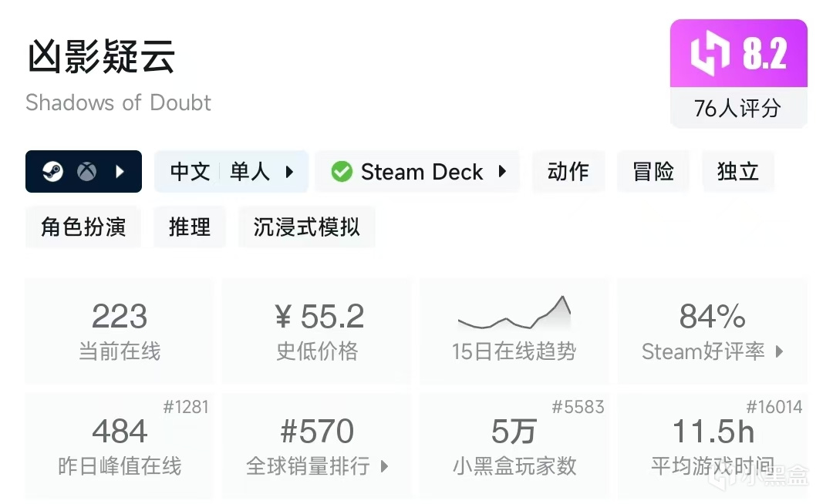Open the 小黑盒玩家数 stat card
This screenshot has height=504, width=833.
[514, 445]
